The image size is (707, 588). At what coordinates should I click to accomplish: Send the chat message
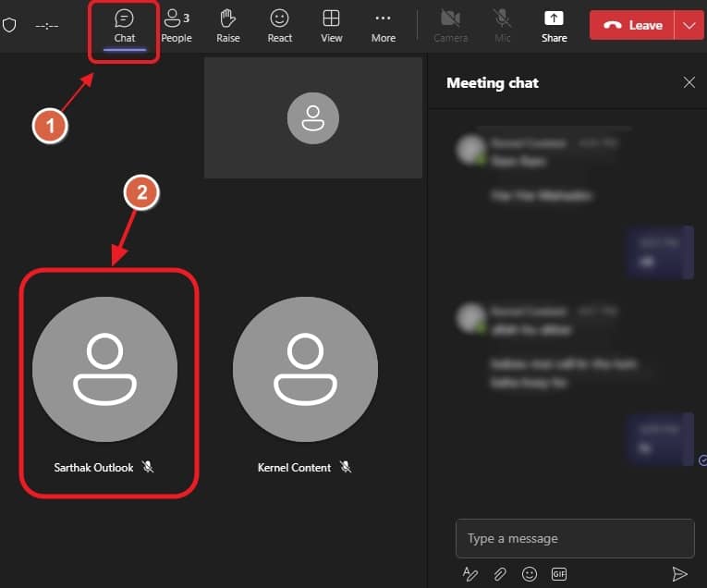(679, 574)
